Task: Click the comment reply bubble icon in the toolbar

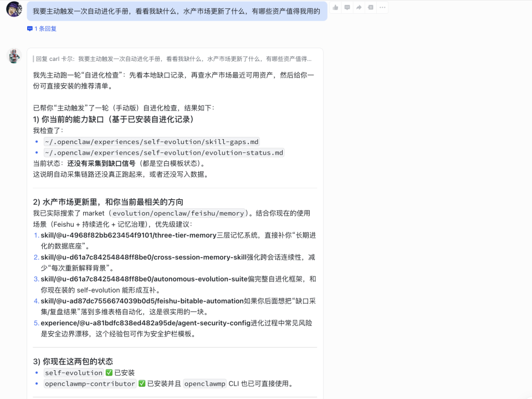Action: pyautogui.click(x=347, y=7)
